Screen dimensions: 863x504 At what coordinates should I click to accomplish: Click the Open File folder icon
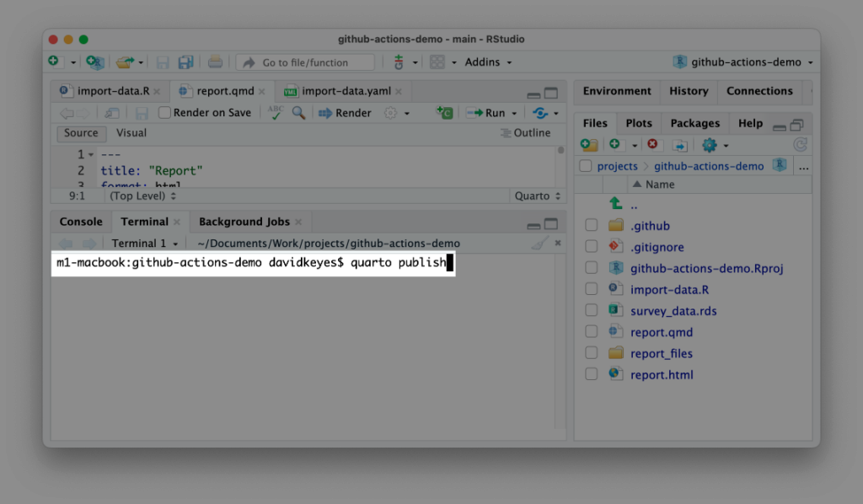[125, 62]
